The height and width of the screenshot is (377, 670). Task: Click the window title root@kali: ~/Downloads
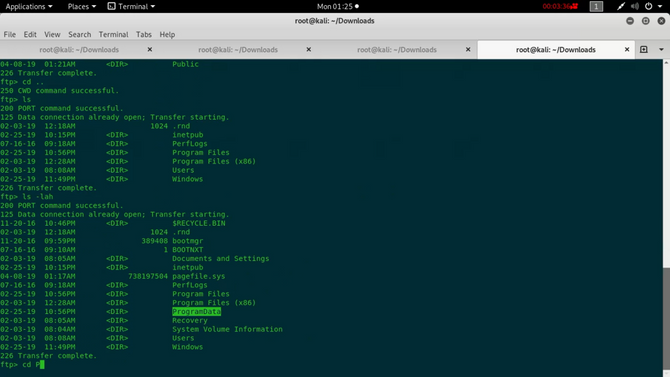point(335,21)
